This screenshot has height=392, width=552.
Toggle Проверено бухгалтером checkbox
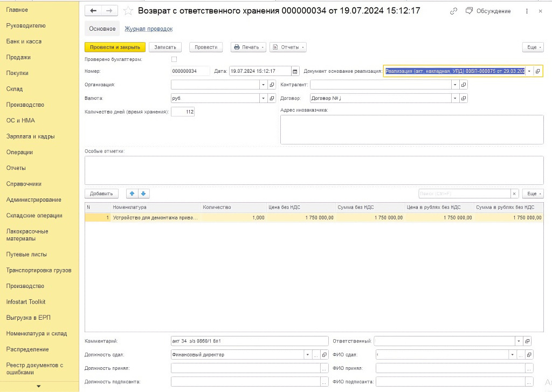click(x=174, y=59)
